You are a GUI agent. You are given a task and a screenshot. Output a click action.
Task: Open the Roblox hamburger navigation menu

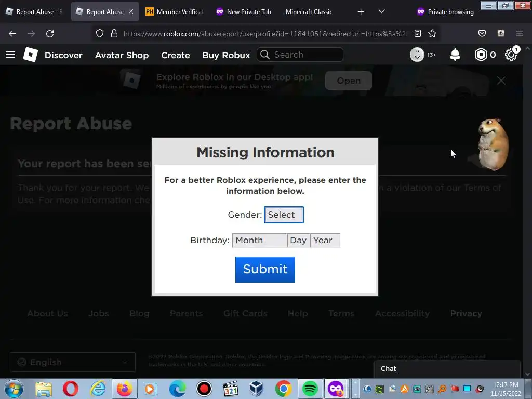[x=10, y=55]
